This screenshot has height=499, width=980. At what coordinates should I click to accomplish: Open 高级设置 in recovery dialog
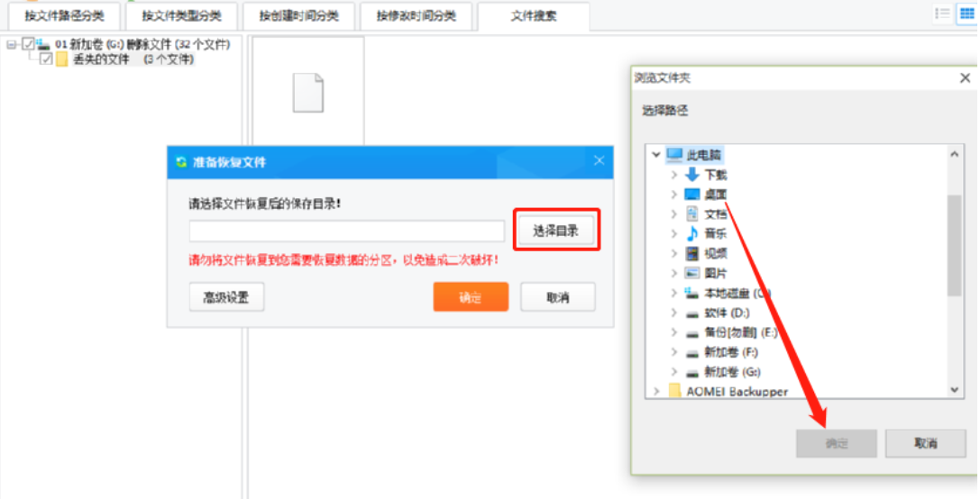tap(226, 297)
